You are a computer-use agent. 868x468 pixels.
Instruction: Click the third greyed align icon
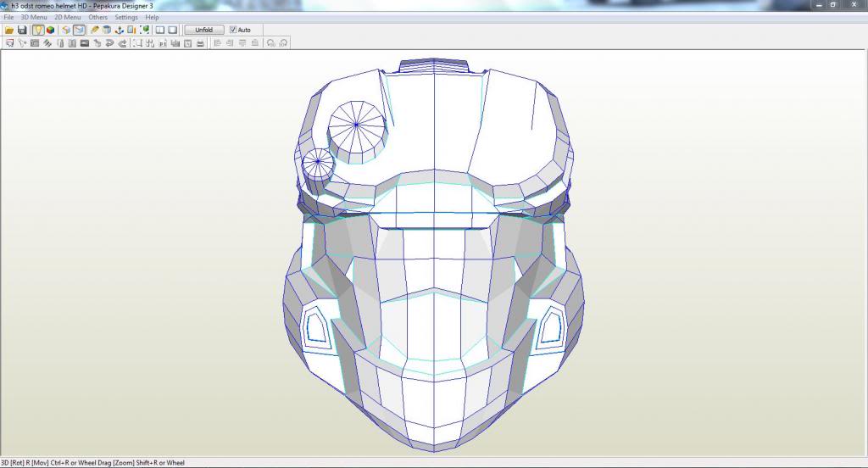[x=242, y=43]
